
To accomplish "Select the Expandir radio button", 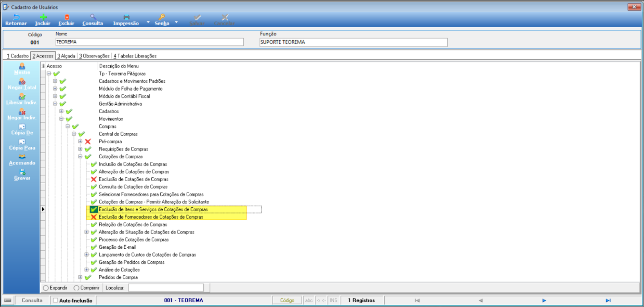I will pyautogui.click(x=46, y=288).
